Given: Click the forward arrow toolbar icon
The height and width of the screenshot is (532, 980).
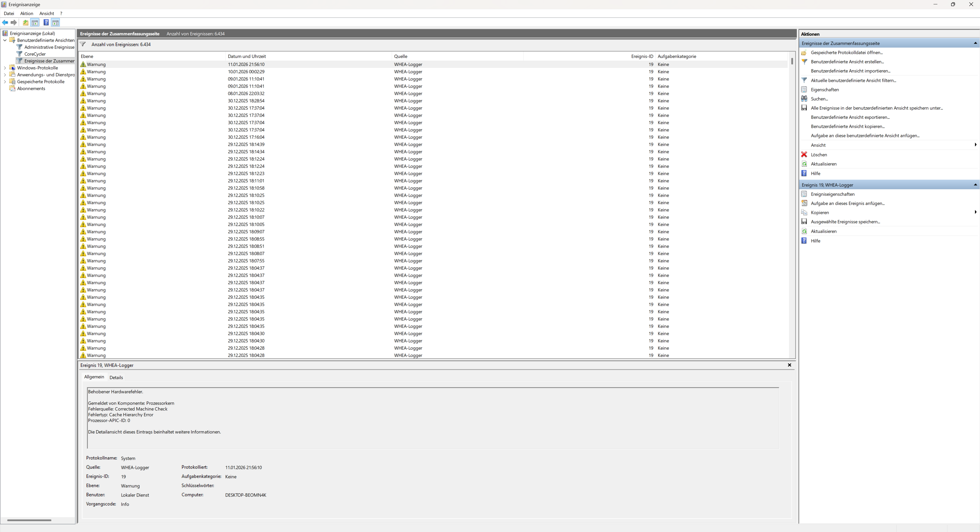Looking at the screenshot, I should (14, 22).
